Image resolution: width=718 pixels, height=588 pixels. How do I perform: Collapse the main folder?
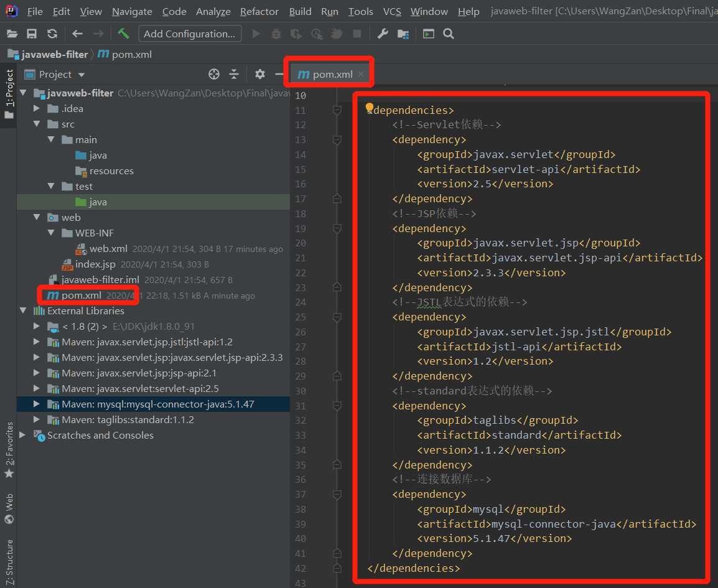pyautogui.click(x=51, y=139)
